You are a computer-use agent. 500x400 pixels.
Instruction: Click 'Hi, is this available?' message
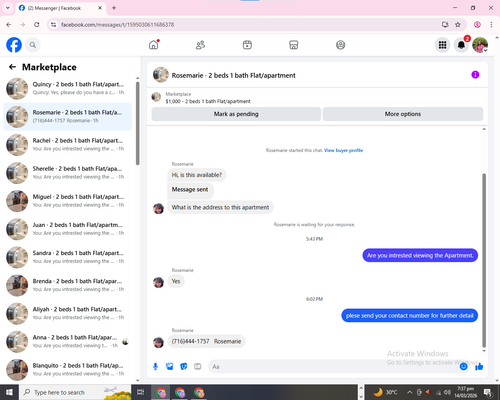[197, 175]
